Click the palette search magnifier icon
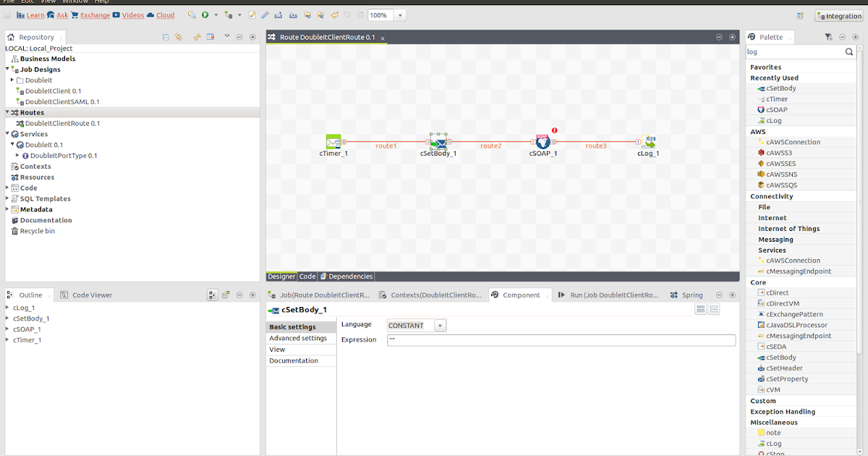 [849, 51]
